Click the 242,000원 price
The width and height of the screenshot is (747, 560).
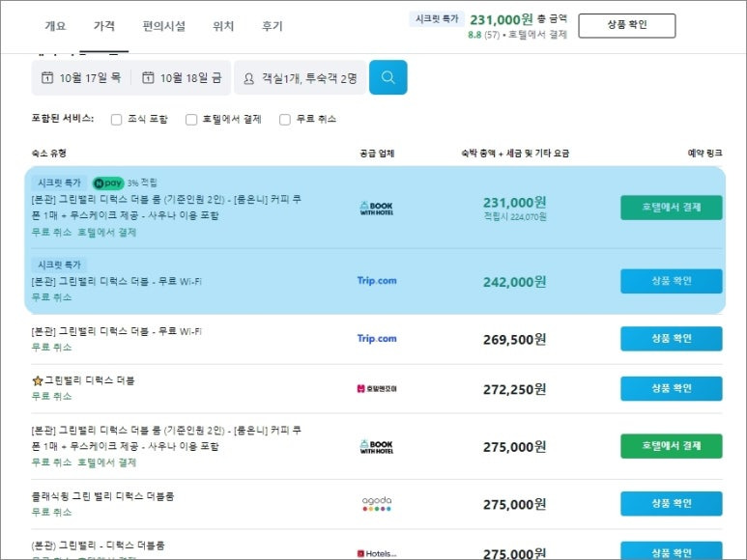point(514,282)
